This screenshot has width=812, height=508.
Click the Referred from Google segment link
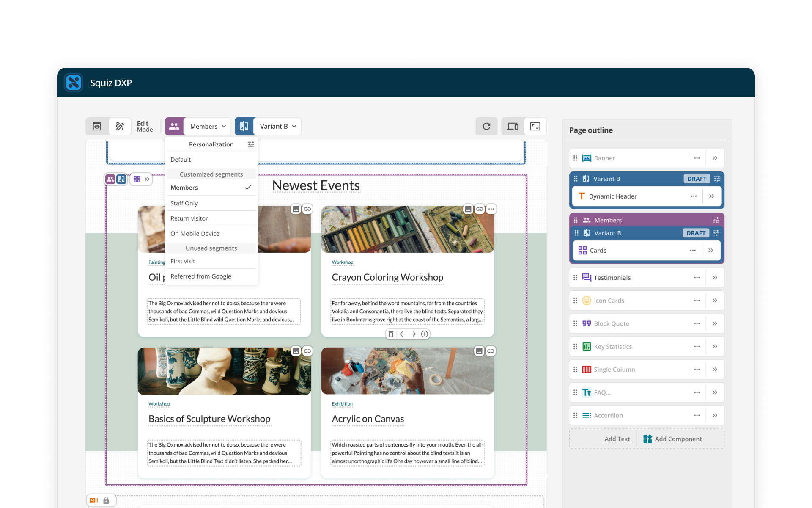pyautogui.click(x=200, y=276)
